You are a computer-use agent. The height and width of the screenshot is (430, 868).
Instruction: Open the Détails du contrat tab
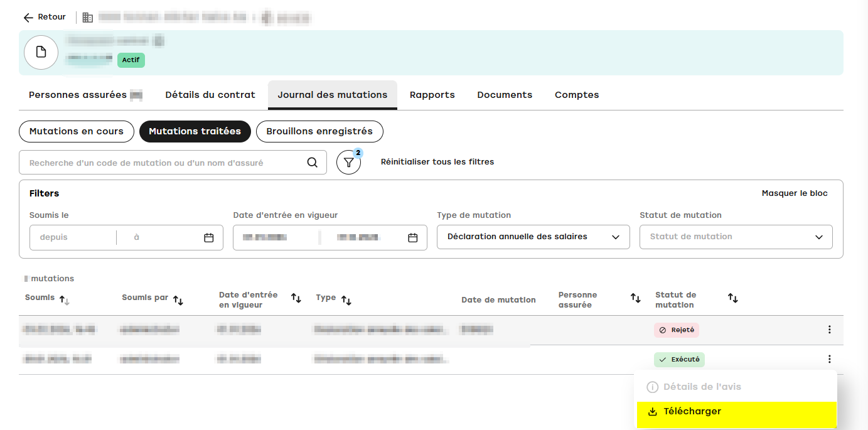point(210,95)
